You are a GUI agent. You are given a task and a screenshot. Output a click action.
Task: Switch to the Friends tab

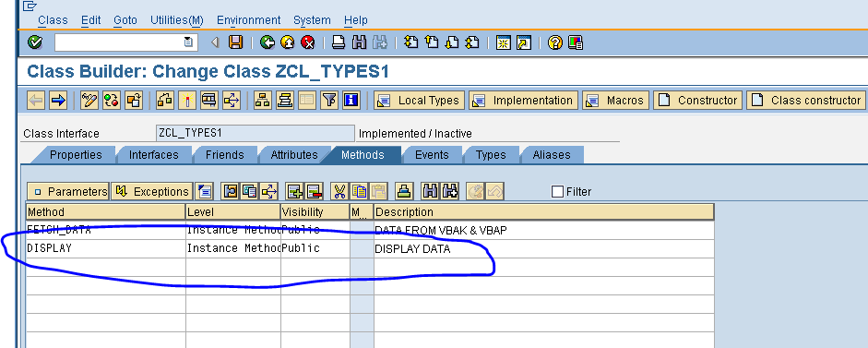[225, 155]
